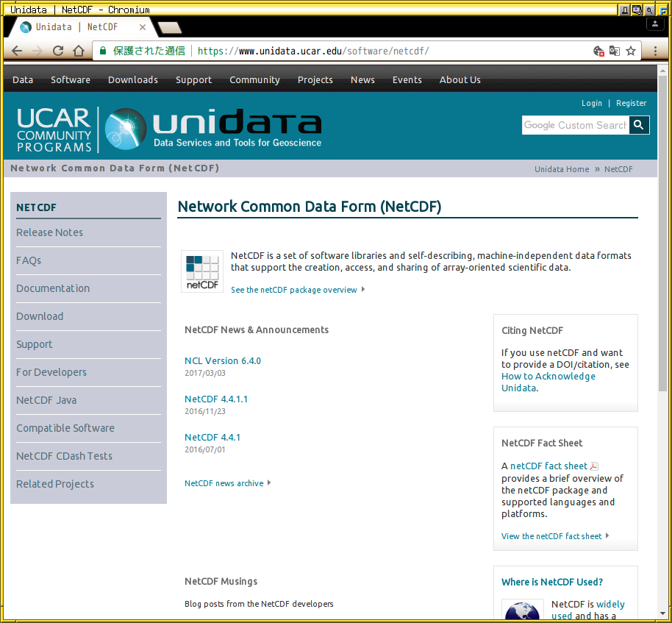Submit search with the magnifier button
The height and width of the screenshot is (623, 672).
(x=639, y=125)
